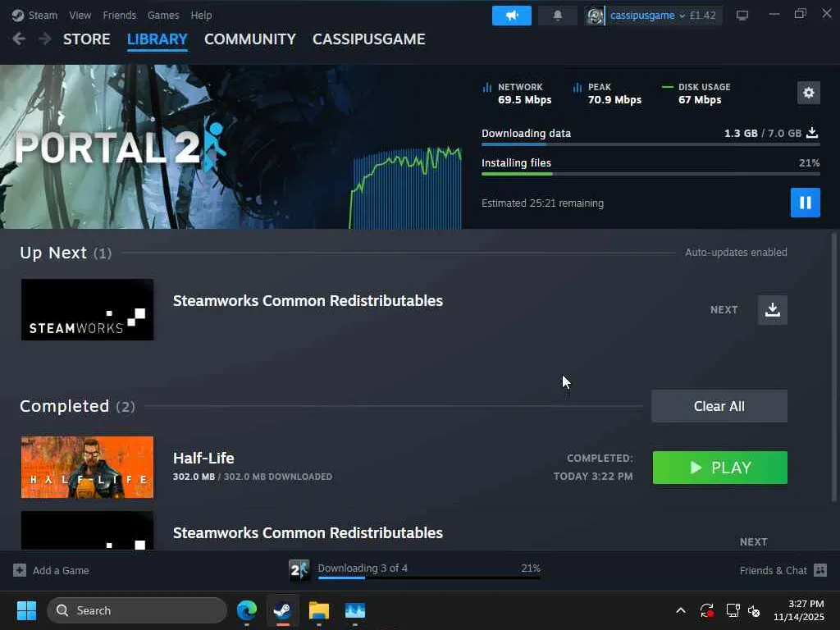Click the Friends & Chat people icon
Screen dimensions: 840x630
click(820, 570)
